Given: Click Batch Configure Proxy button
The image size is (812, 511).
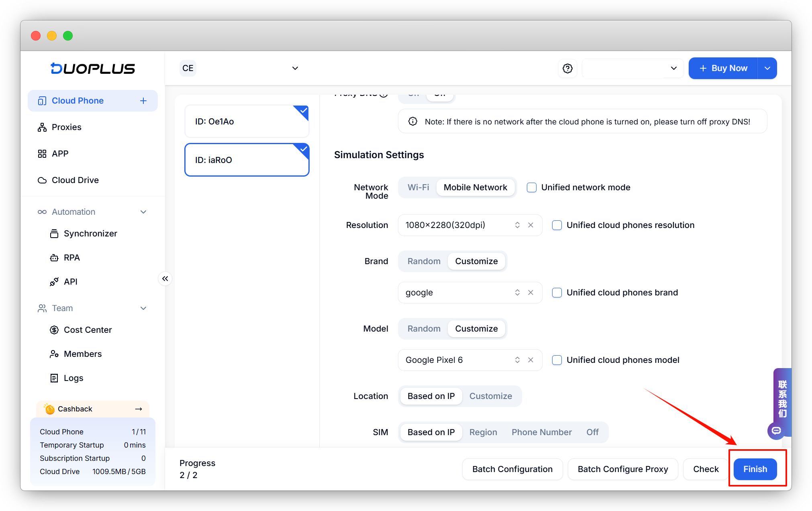Looking at the screenshot, I should (623, 469).
